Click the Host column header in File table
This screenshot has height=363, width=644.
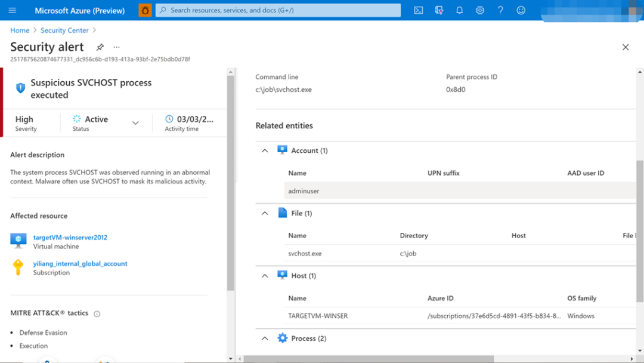point(519,236)
